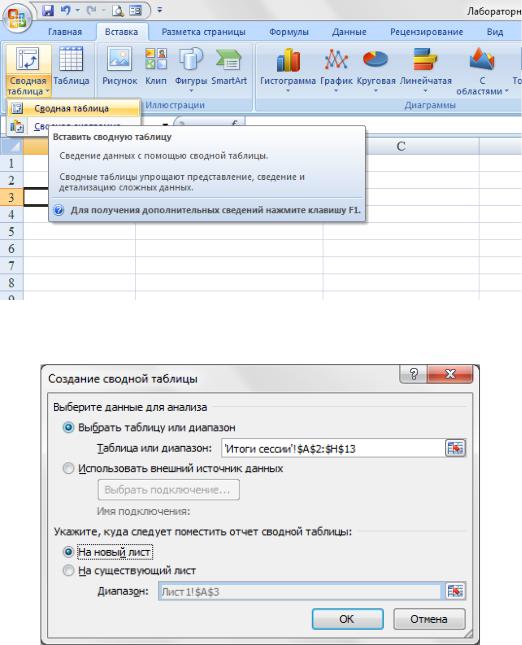Insert a Таблица from the ribbon

pos(71,66)
